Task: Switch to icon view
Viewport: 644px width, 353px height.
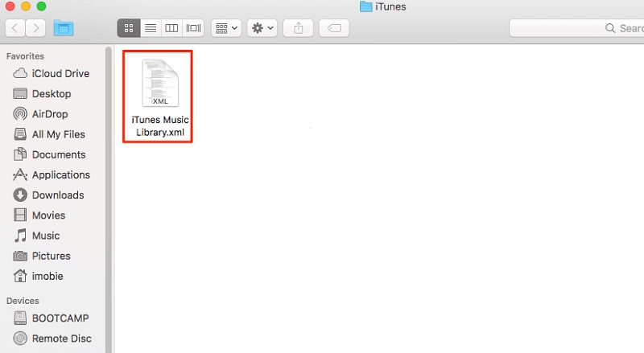Action: click(x=129, y=28)
